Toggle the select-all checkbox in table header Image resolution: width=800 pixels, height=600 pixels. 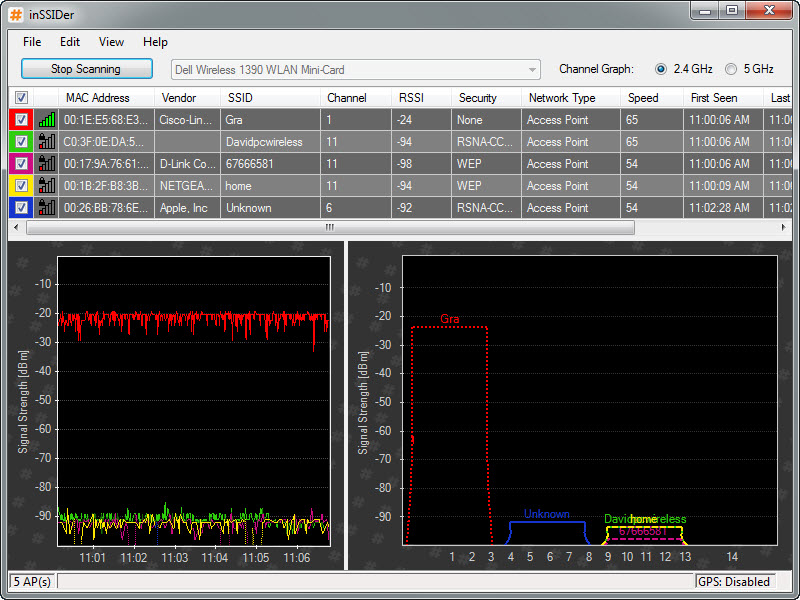(x=21, y=98)
